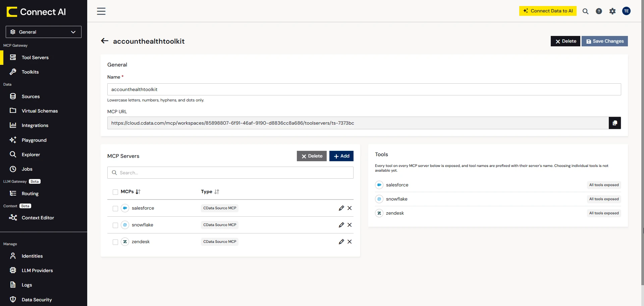Open LLM Providers in sidebar
The width and height of the screenshot is (644, 306).
click(44, 270)
